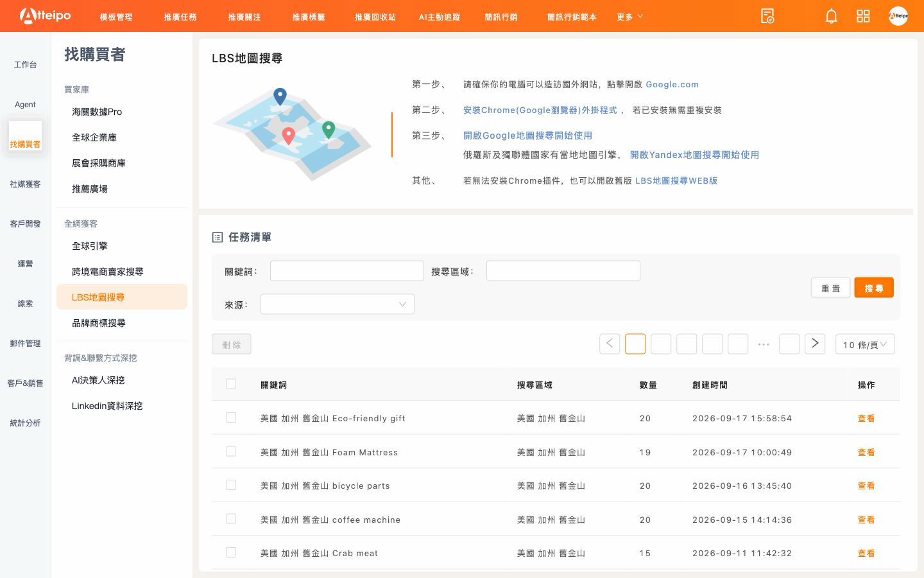This screenshot has height=578, width=924.
Task: Switch to 社媒獲客 in left rail
Action: click(26, 184)
